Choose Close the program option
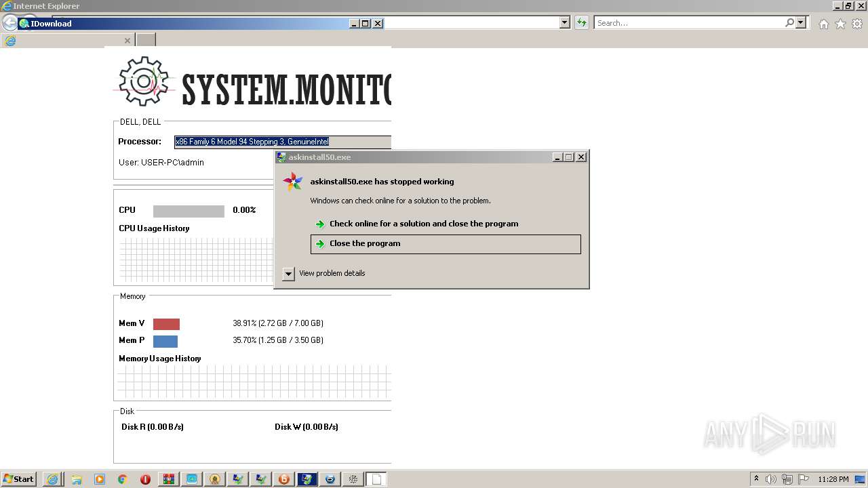The image size is (868, 488). click(x=446, y=244)
